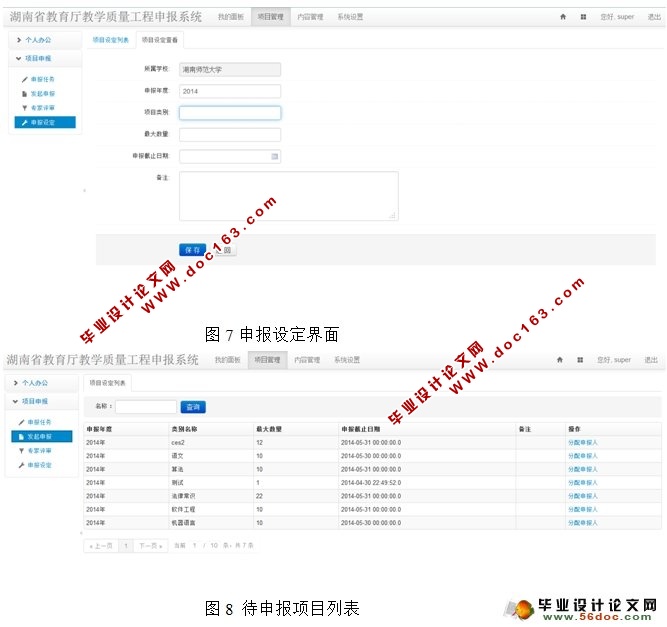
Task: Click the blue 保存 button
Action: coord(193,250)
